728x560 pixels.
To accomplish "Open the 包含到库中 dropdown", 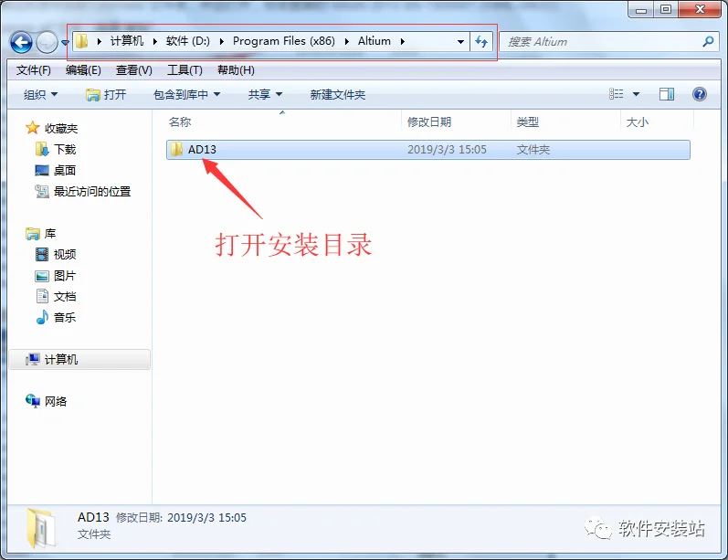I will click(x=186, y=95).
